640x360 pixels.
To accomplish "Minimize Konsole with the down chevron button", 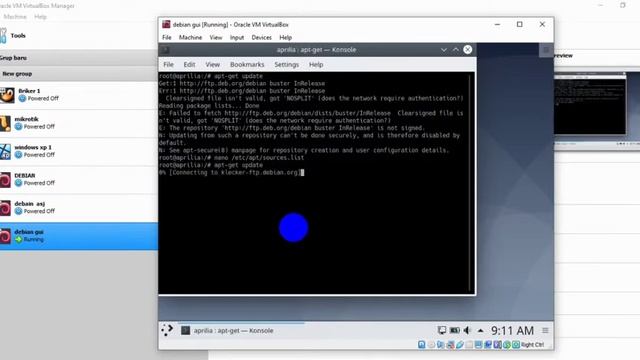I will coord(444,50).
